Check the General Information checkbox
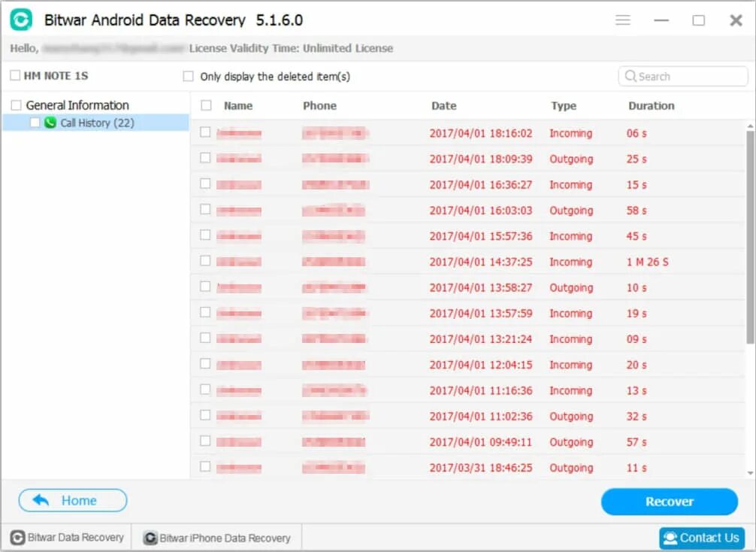 click(16, 105)
